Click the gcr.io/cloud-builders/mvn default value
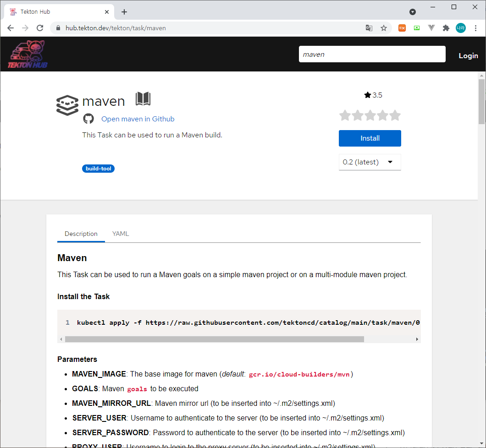Screen dimensions: 486x448 pyautogui.click(x=299, y=374)
